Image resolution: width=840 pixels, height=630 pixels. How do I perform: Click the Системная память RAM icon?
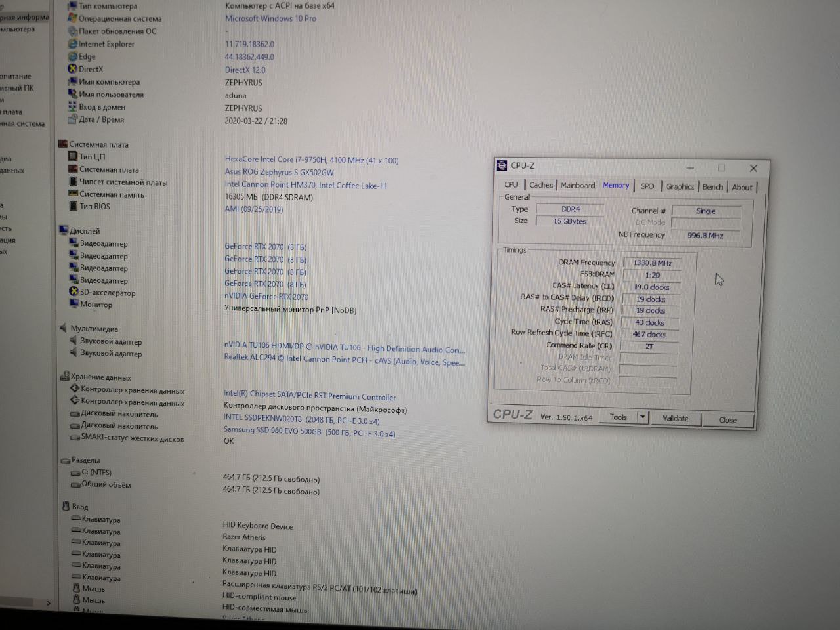tap(73, 194)
